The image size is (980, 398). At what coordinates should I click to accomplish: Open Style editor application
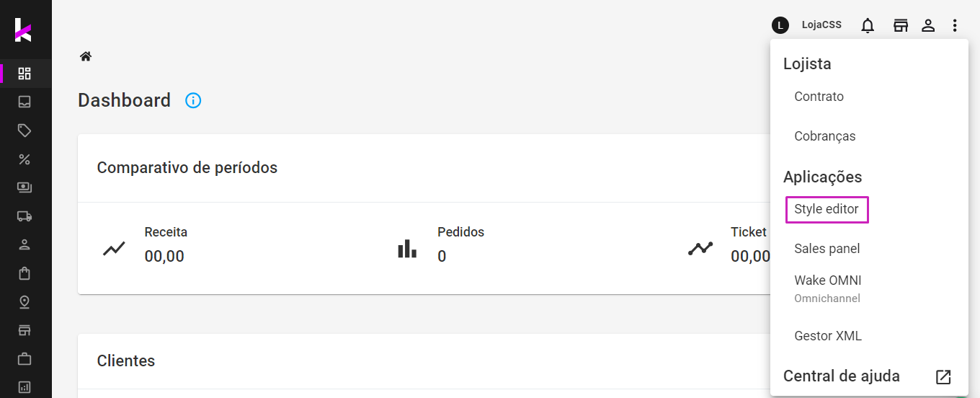click(827, 209)
